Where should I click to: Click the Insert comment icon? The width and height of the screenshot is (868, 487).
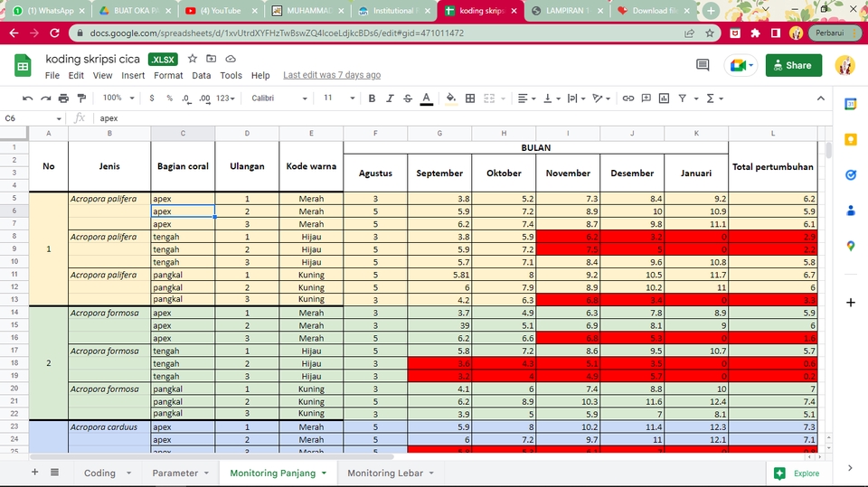point(646,98)
